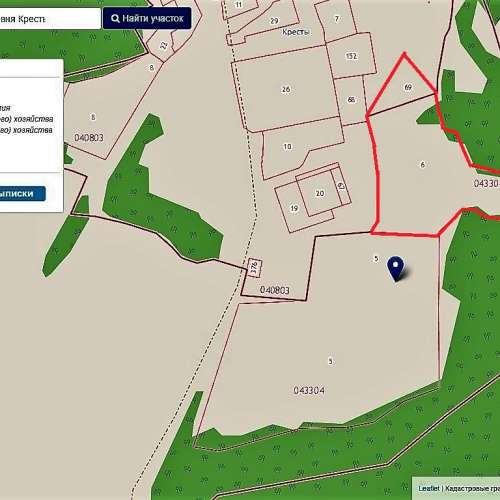Select parcel 68 on the map
Image resolution: width=500 pixels, height=500 pixels.
tap(351, 100)
